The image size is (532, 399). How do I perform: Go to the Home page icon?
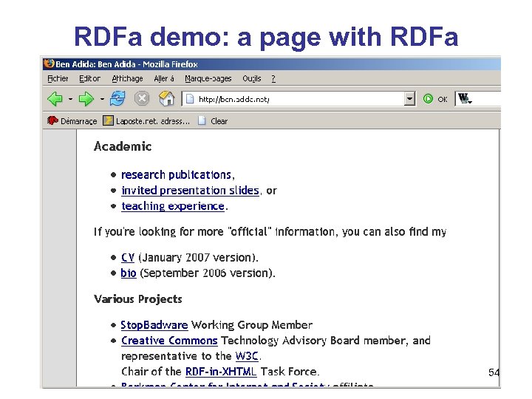coord(167,99)
